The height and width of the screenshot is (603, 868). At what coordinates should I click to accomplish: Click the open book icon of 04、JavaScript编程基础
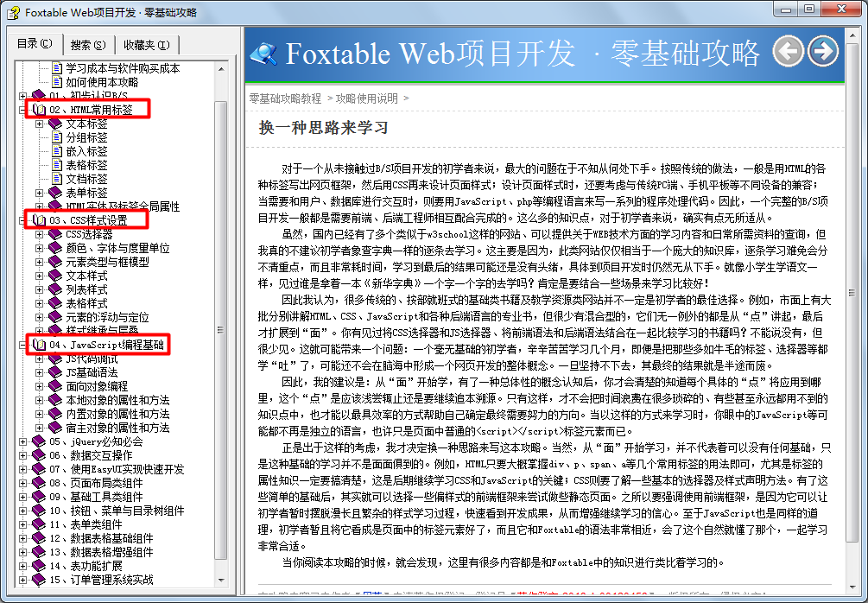(39, 345)
